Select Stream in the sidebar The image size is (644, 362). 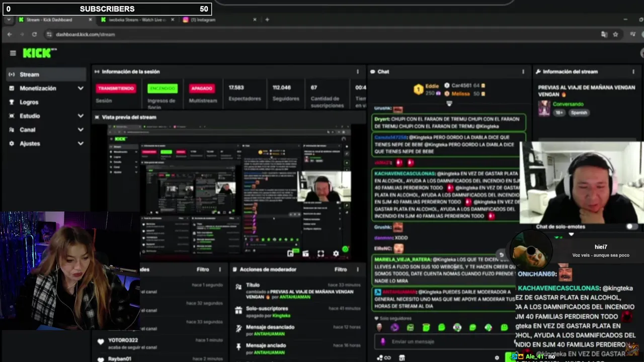tap(46, 74)
